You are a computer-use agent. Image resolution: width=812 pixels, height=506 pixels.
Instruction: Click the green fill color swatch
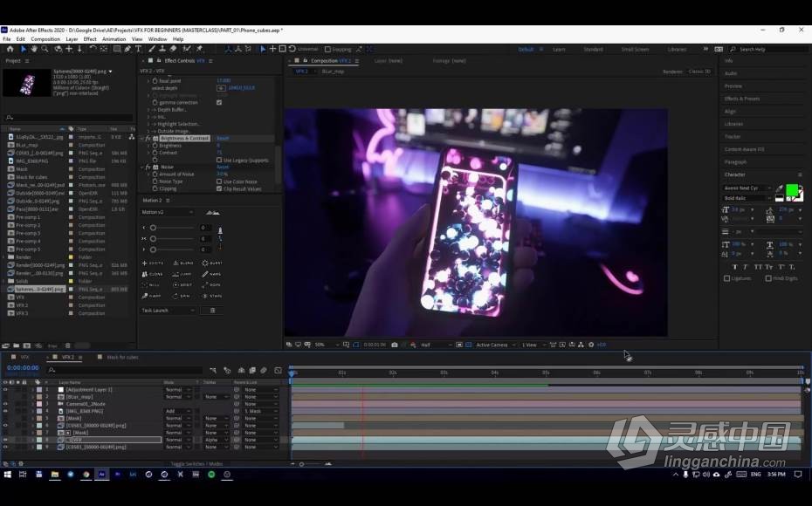(x=792, y=190)
